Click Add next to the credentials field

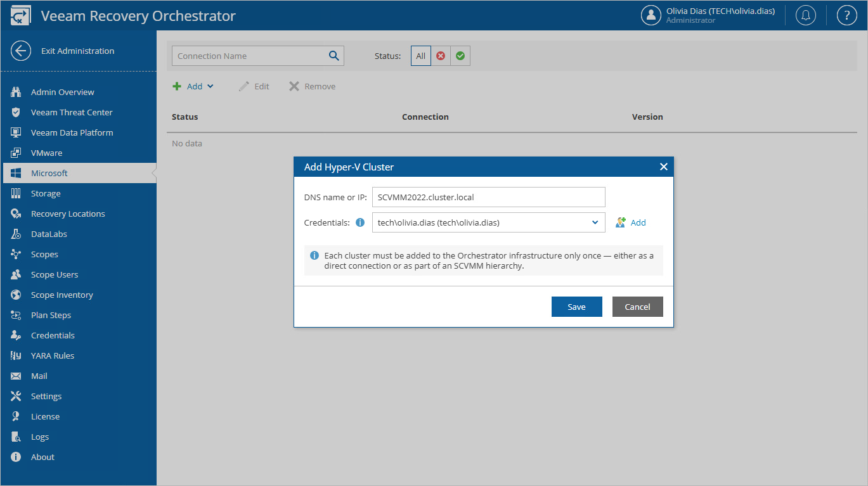click(x=638, y=222)
